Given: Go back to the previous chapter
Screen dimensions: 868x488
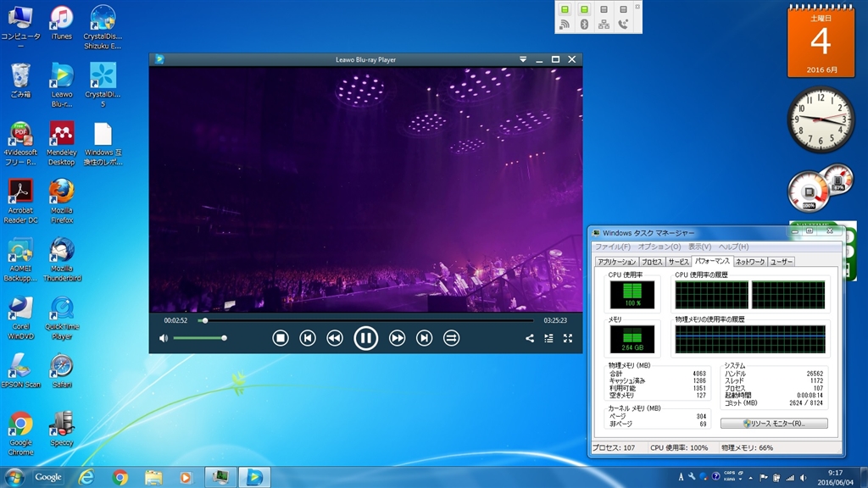Looking at the screenshot, I should pos(308,338).
